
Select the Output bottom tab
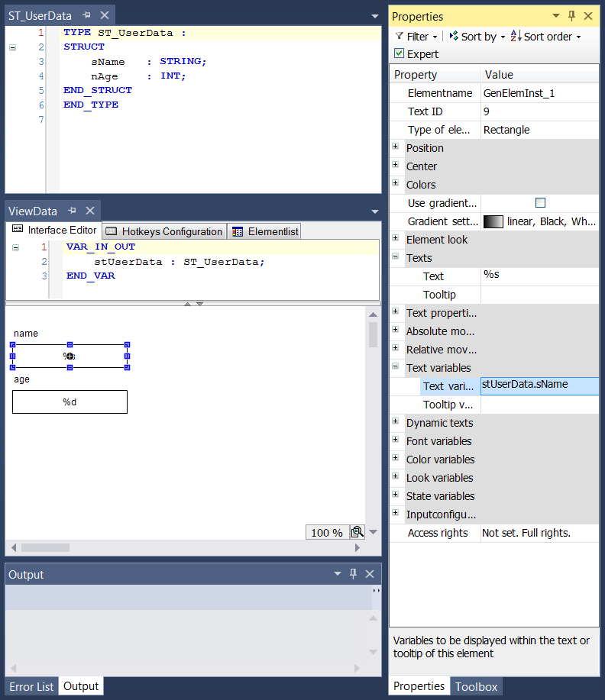click(81, 686)
